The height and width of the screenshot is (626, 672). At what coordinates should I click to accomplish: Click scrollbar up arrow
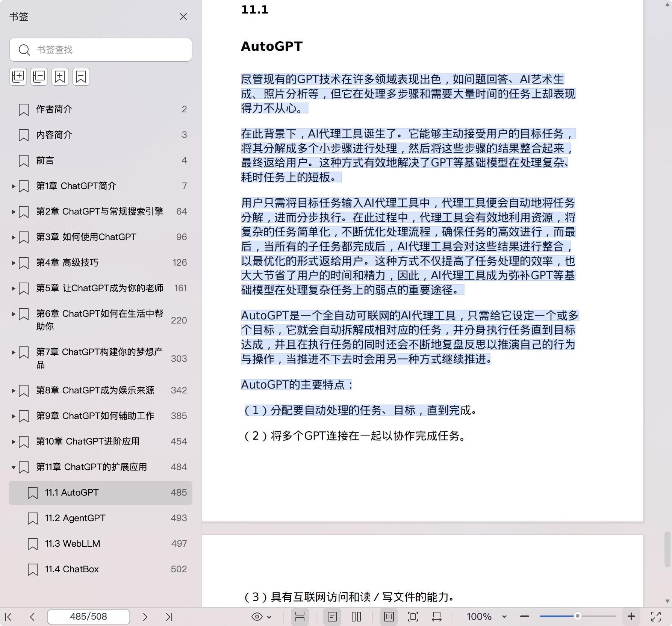(667, 5)
